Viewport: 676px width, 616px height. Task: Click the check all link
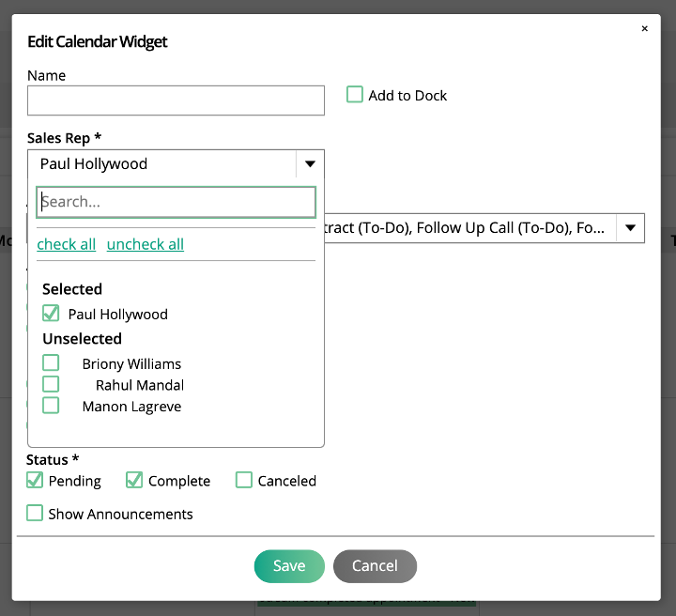tap(67, 244)
